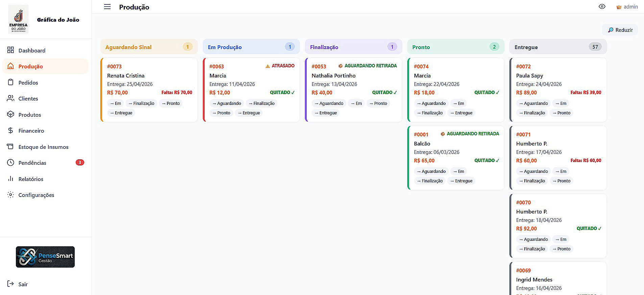Move order #0071 to Finalização
This screenshot has height=295, width=644.
coord(532,181)
